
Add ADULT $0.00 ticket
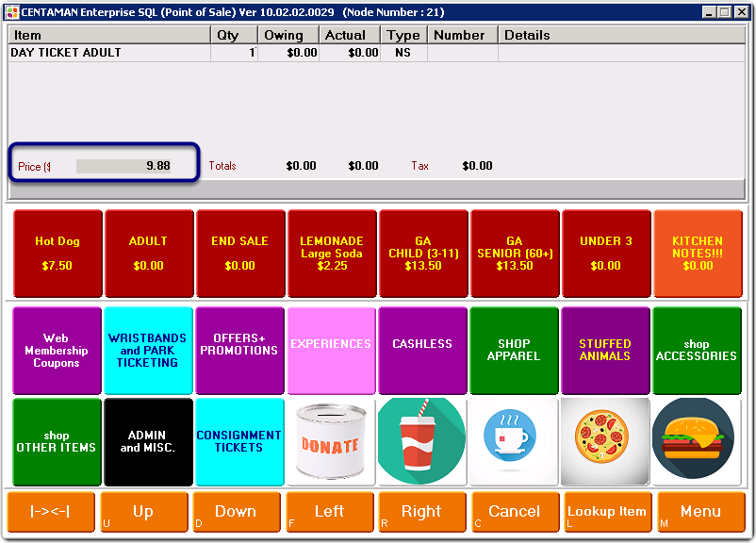pyautogui.click(x=149, y=254)
